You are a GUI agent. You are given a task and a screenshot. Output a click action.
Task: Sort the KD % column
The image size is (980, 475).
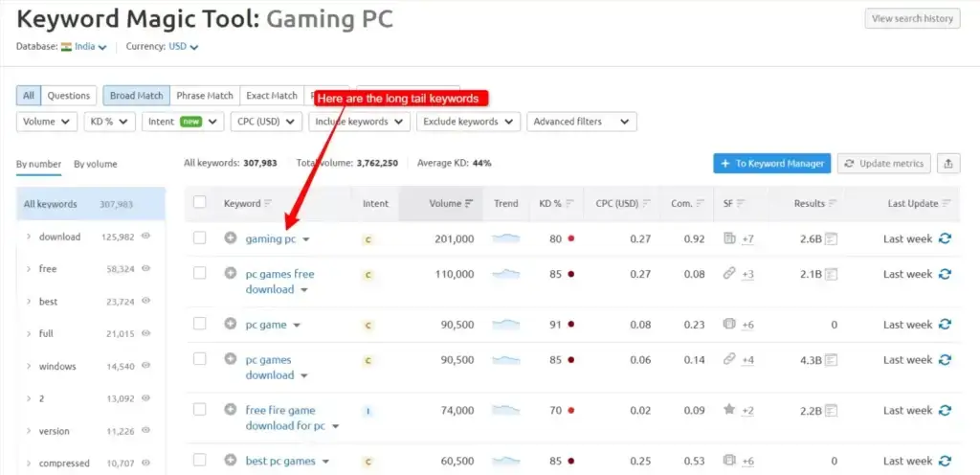(x=568, y=203)
